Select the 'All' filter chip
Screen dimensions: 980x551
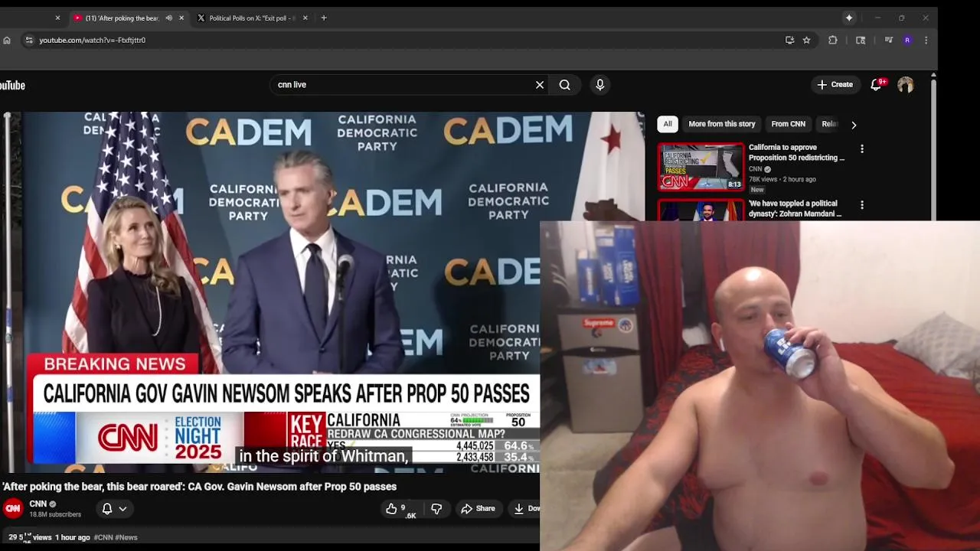[668, 124]
